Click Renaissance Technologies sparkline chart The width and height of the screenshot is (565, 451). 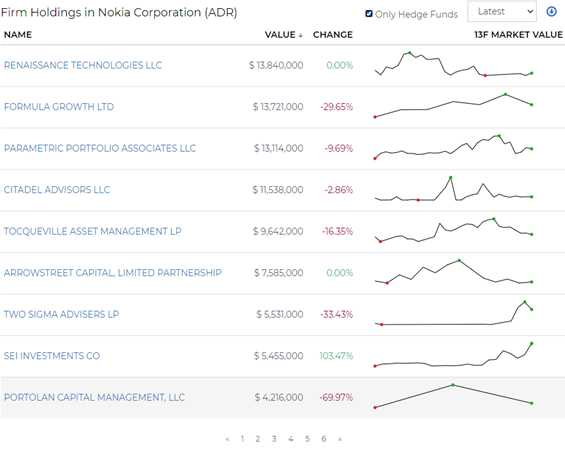coord(453,64)
